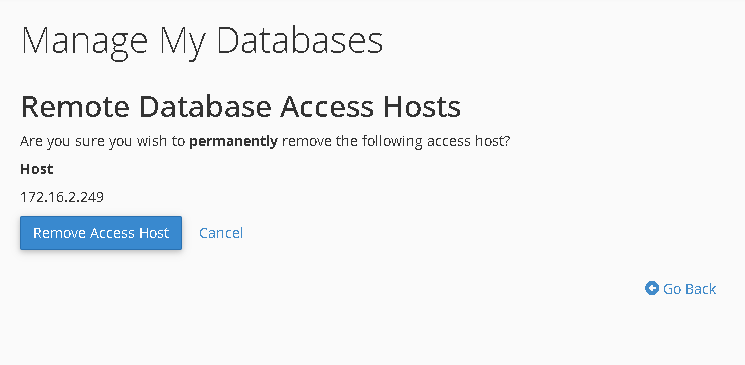Click the circular back arrow icon

point(652,288)
